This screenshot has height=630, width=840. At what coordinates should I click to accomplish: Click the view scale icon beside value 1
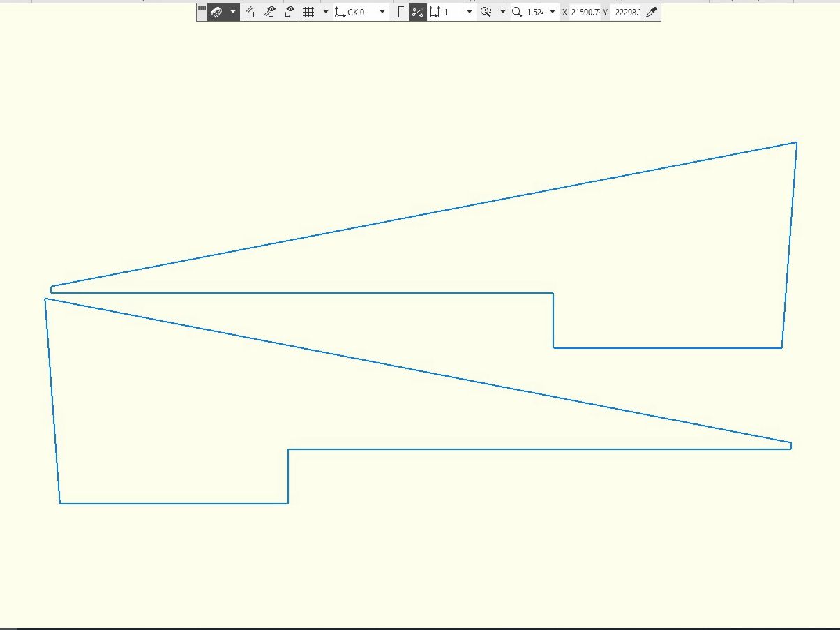[x=435, y=13]
